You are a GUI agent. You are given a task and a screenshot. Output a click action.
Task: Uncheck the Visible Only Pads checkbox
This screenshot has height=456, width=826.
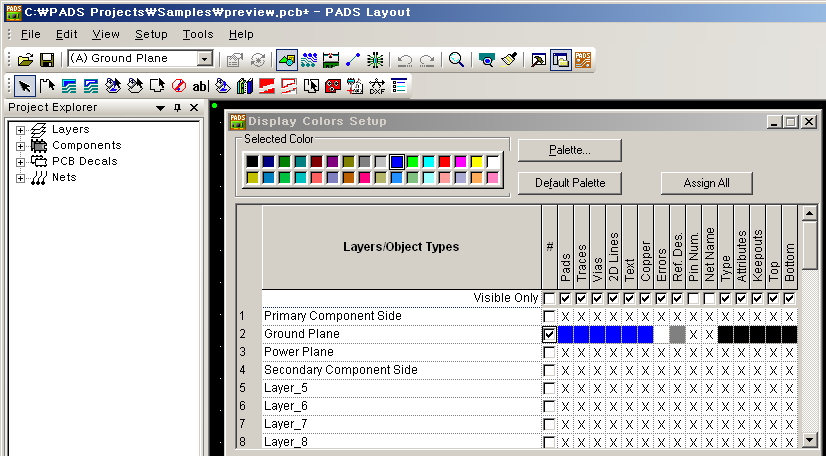(565, 299)
